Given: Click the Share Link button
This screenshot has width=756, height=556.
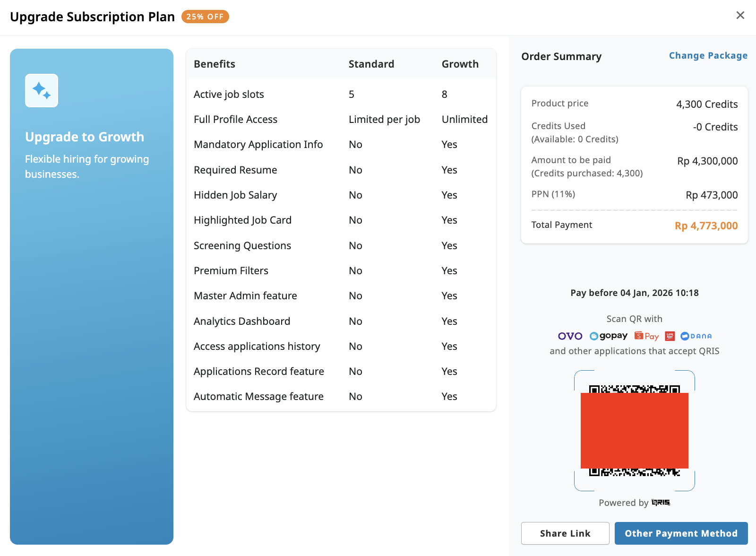Looking at the screenshot, I should click(x=565, y=533).
